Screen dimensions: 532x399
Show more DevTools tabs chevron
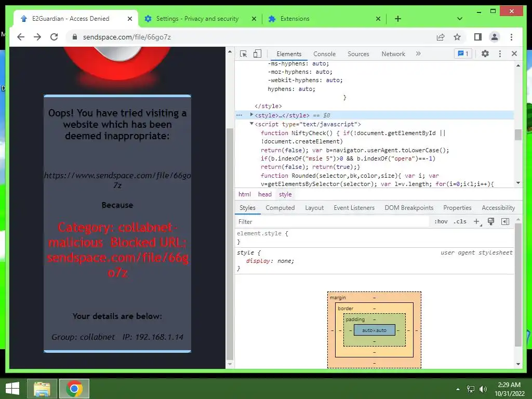tap(418, 54)
